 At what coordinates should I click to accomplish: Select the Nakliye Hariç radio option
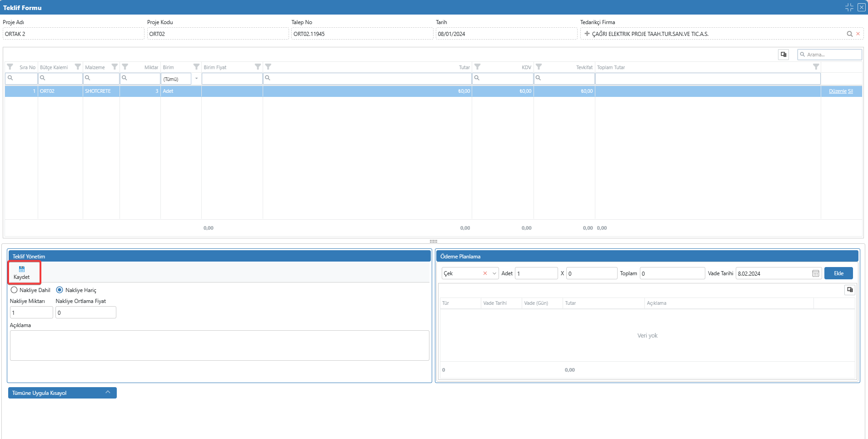pos(60,290)
